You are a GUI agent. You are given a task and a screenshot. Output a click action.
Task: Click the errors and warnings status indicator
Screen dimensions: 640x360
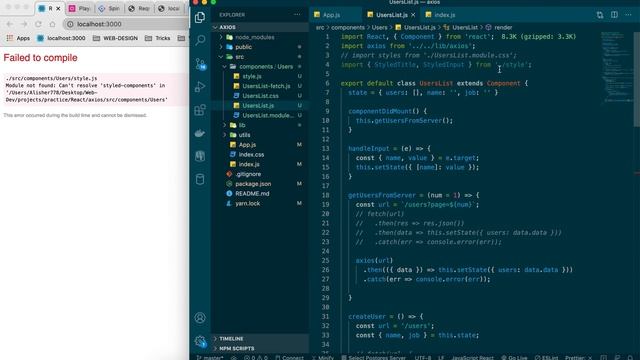256,358
